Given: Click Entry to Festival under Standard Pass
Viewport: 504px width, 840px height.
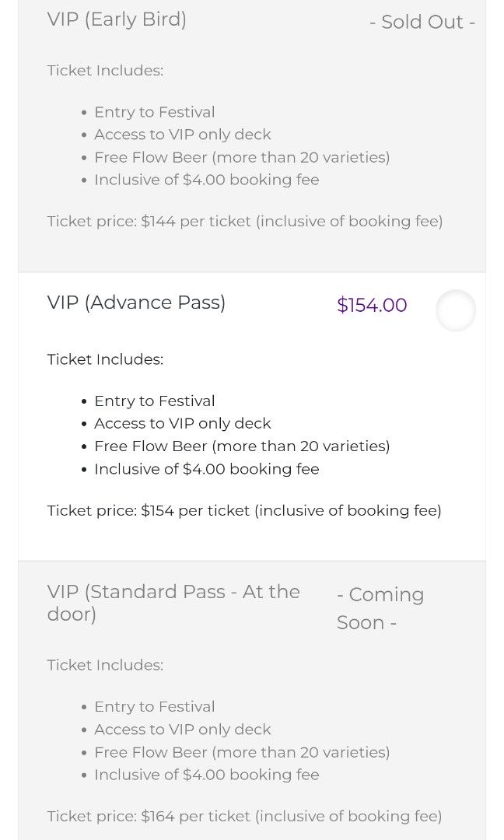Looking at the screenshot, I should coord(154,706).
